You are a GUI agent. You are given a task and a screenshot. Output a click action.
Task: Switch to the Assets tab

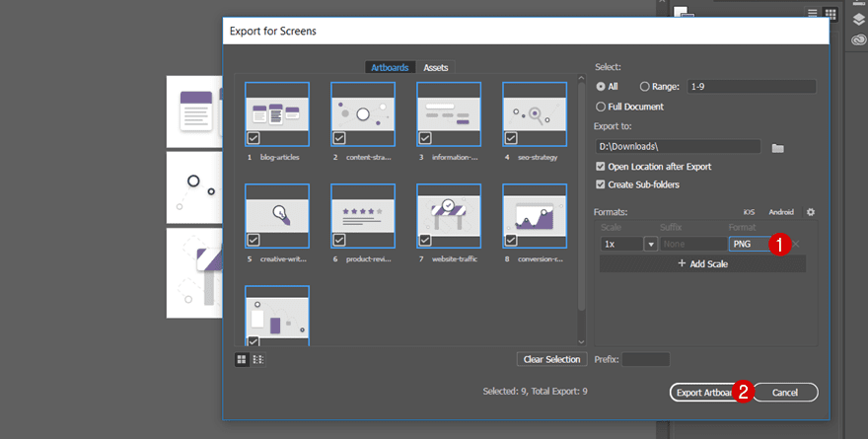pyautogui.click(x=436, y=68)
